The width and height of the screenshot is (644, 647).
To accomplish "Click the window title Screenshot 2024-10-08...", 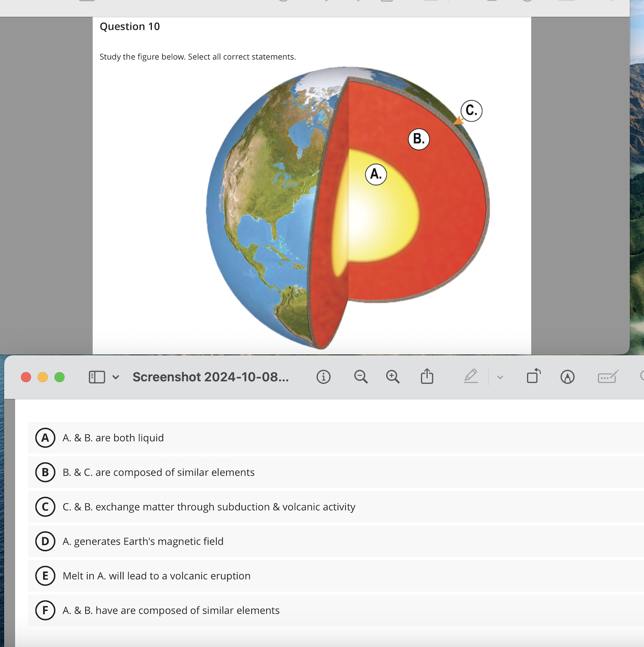I will tap(211, 377).
